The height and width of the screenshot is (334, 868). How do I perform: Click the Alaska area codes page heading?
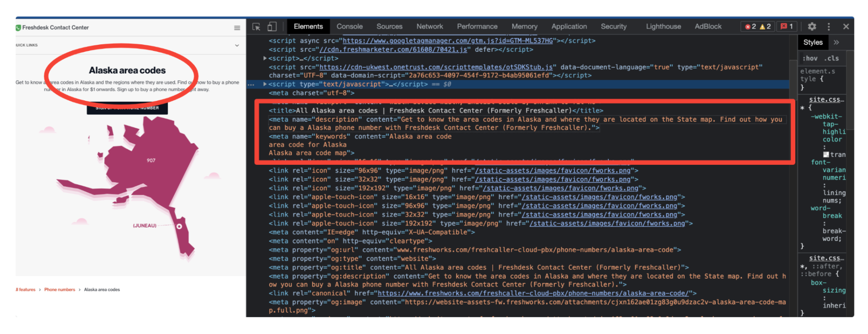pyautogui.click(x=127, y=70)
